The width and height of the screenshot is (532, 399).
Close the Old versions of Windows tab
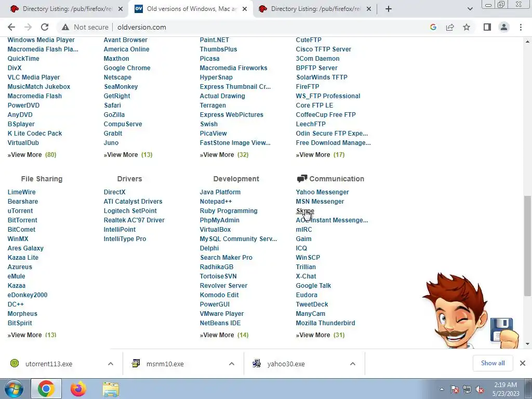(x=245, y=9)
